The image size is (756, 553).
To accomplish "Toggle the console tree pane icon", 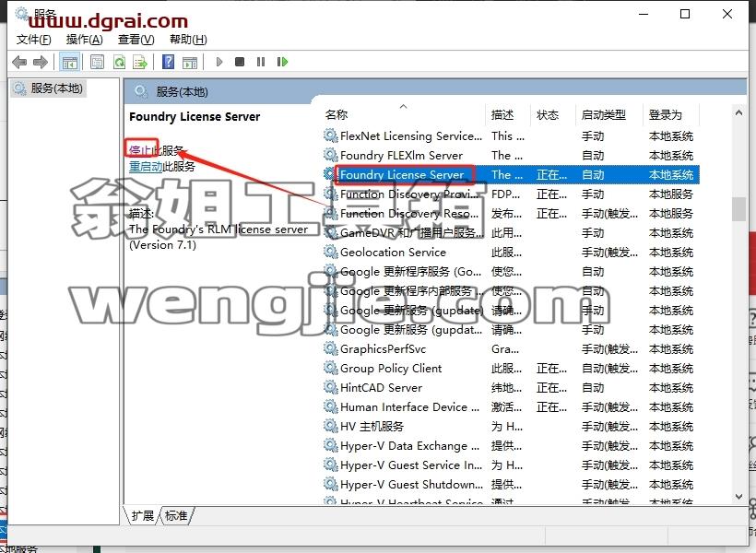I will click(x=69, y=62).
